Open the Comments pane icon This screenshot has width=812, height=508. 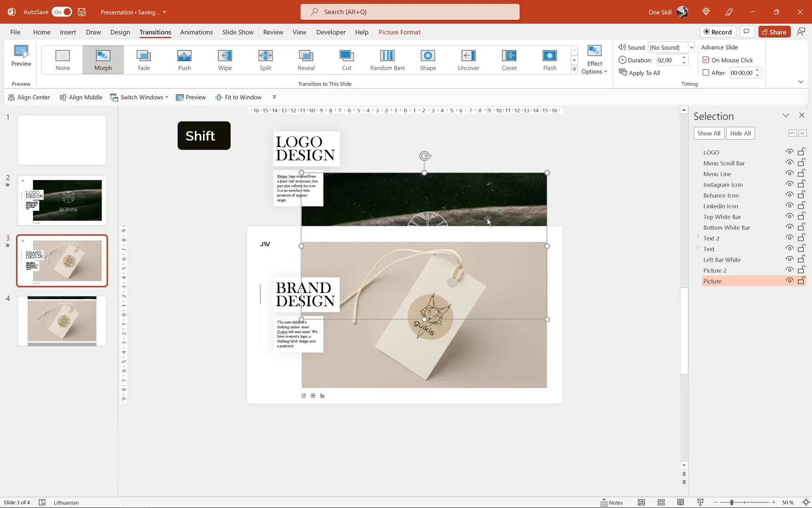pyautogui.click(x=746, y=32)
